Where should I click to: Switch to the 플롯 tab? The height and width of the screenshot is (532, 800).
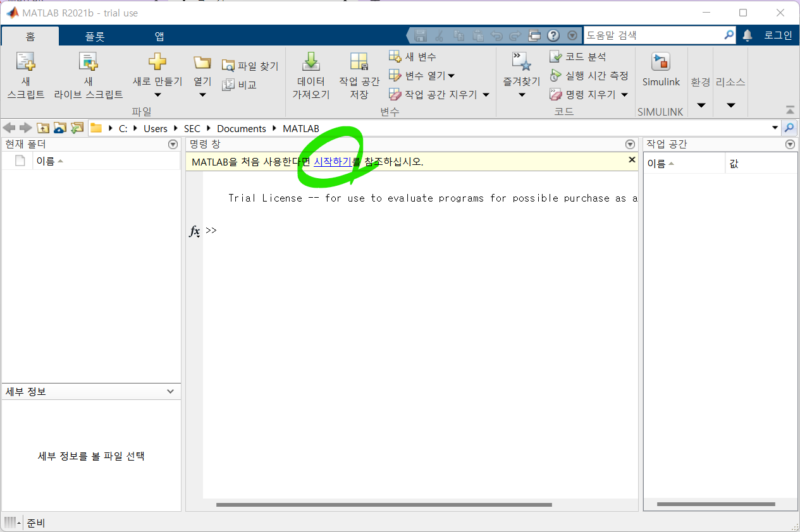point(95,36)
